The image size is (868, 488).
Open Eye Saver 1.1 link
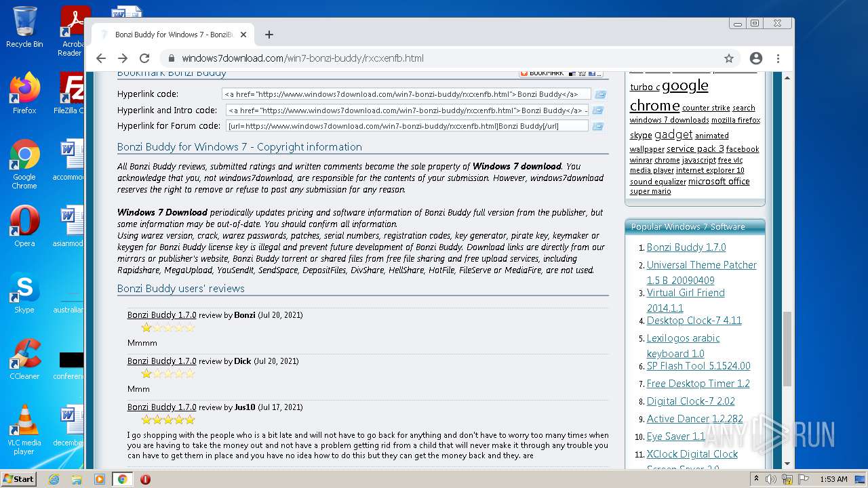click(x=675, y=436)
